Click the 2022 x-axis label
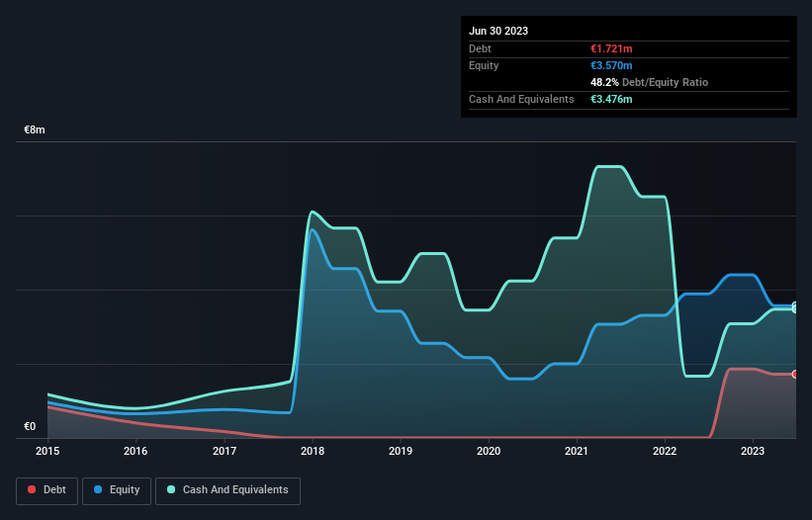Viewport: 812px width, 520px height. [x=665, y=451]
